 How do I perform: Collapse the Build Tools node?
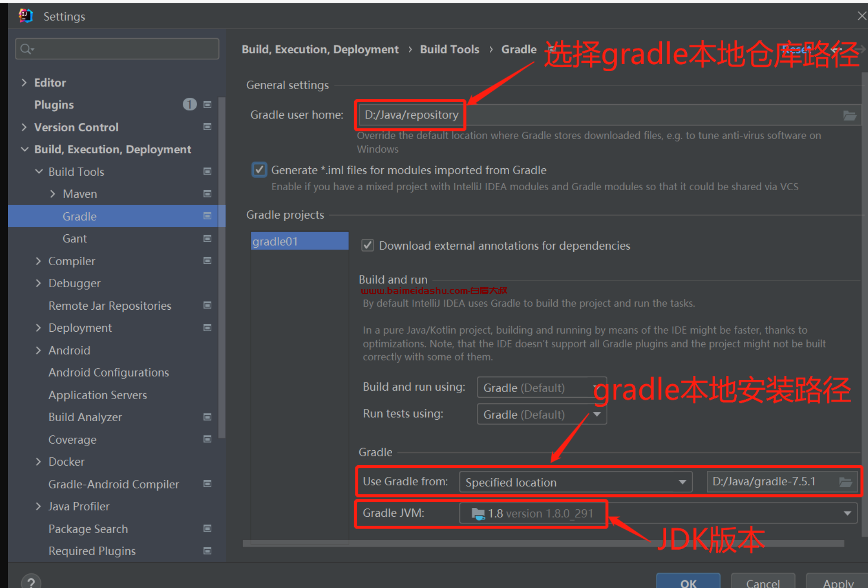39,171
